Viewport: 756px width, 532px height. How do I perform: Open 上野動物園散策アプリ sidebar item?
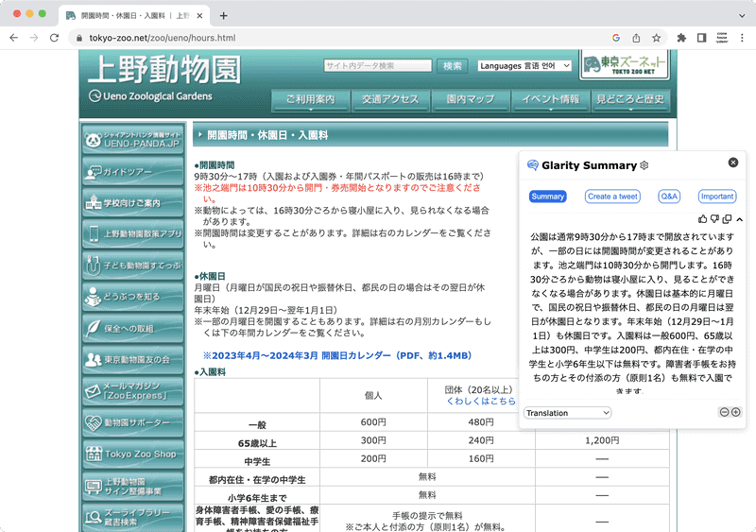[132, 234]
